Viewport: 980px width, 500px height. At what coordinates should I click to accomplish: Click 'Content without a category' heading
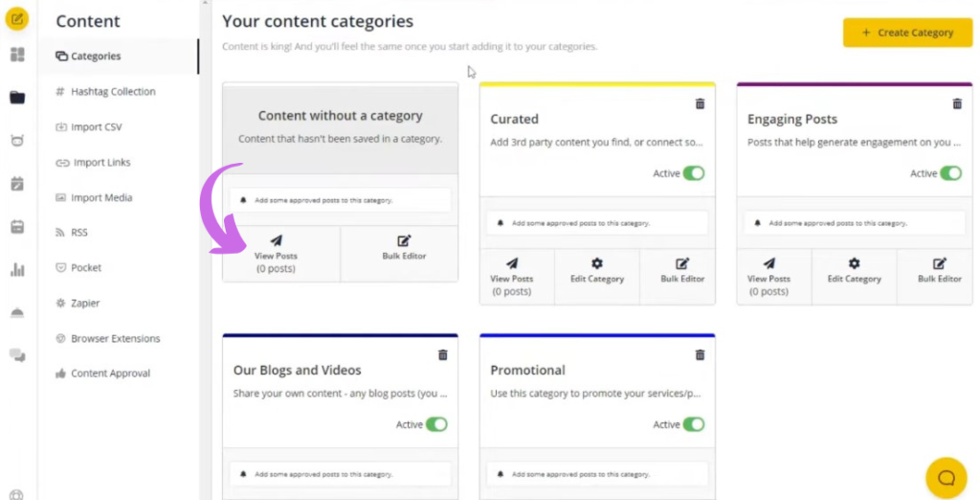point(340,116)
